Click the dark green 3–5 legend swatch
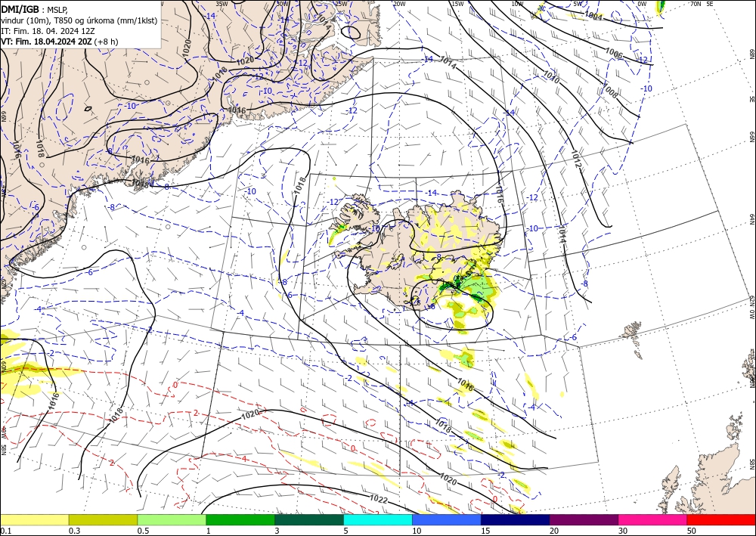 tap(309, 519)
